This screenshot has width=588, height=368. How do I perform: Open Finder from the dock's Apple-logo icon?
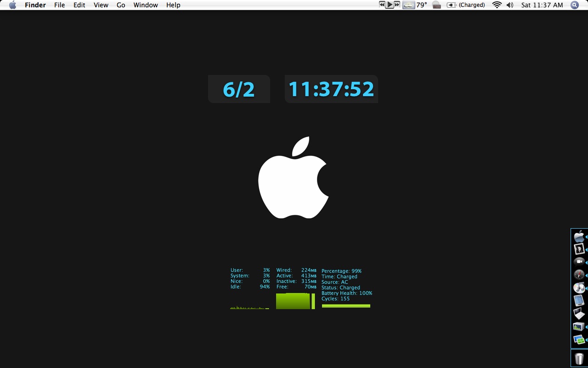tap(579, 236)
